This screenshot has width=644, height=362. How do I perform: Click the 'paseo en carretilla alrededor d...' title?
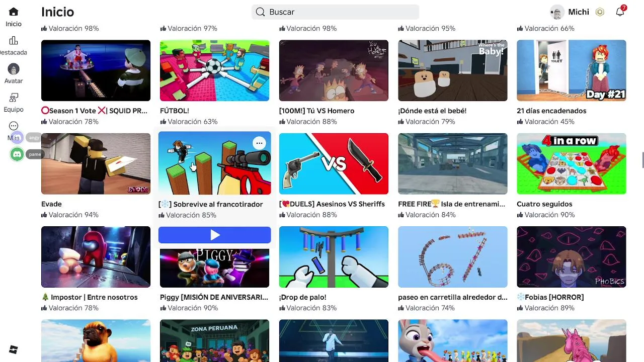click(453, 297)
